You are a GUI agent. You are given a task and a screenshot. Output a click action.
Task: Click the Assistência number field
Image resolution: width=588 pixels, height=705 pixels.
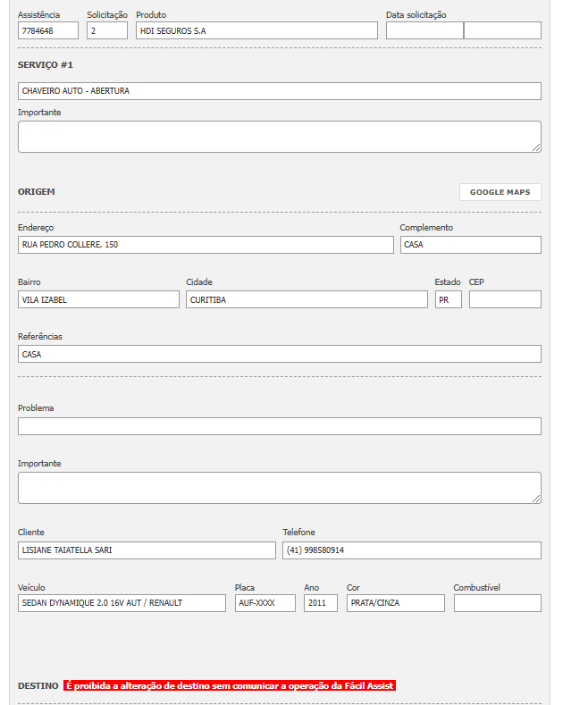(x=48, y=30)
